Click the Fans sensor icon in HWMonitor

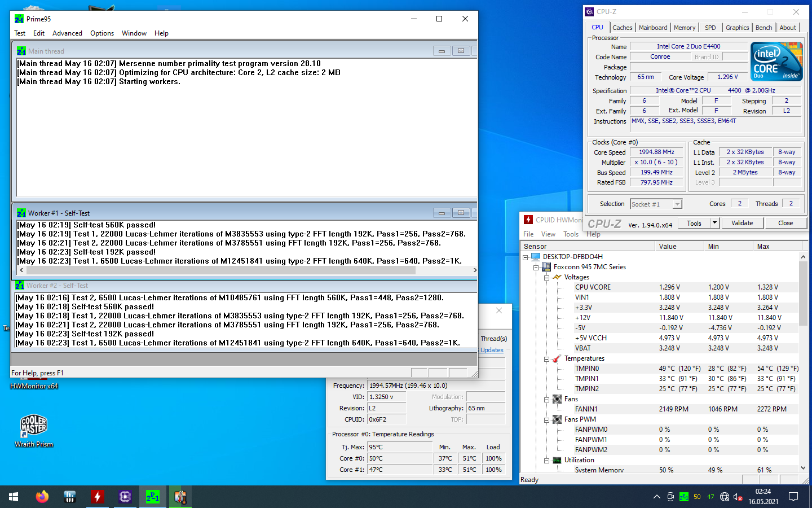point(558,398)
